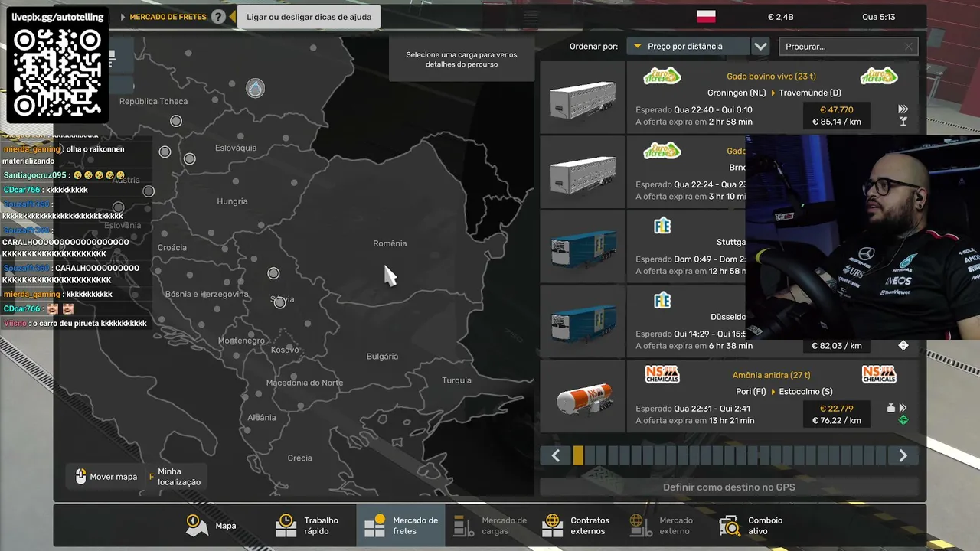Clear the Procurar search box with the X

pyautogui.click(x=909, y=47)
